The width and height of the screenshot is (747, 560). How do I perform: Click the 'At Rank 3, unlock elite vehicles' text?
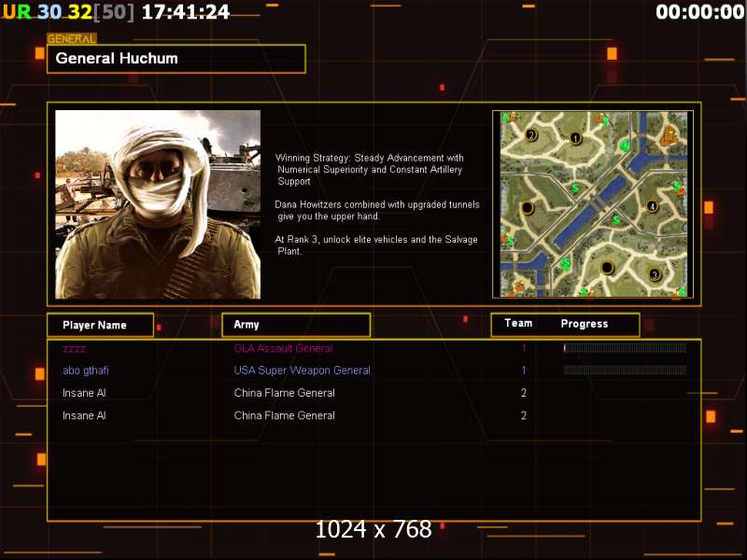click(376, 245)
